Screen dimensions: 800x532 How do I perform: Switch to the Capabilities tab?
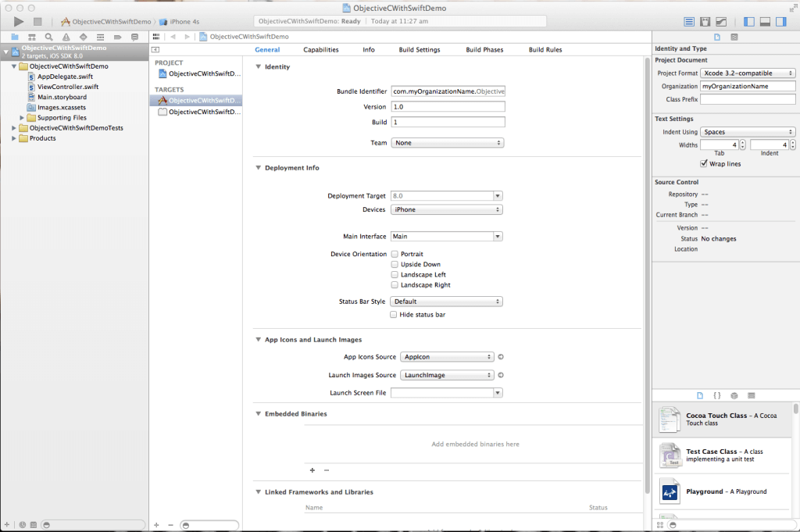pos(321,49)
